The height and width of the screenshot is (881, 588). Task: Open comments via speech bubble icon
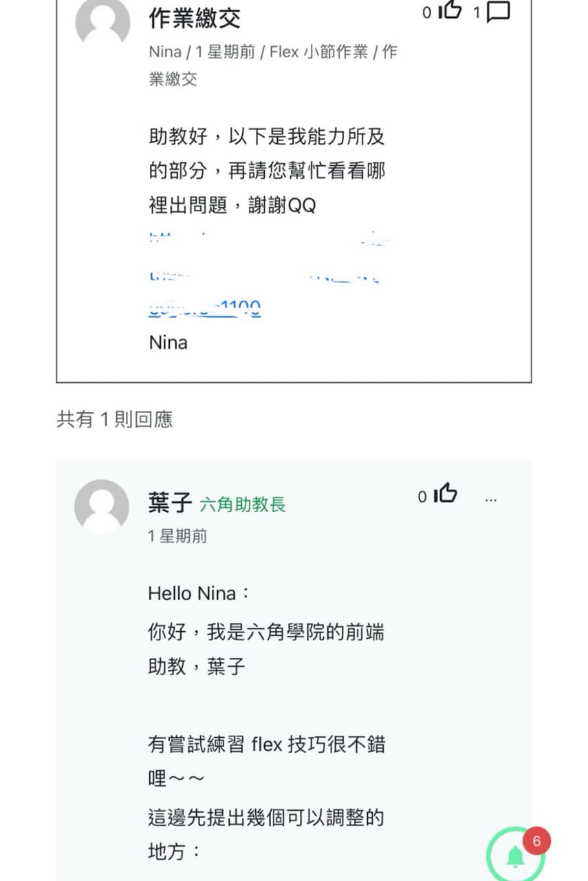click(498, 12)
